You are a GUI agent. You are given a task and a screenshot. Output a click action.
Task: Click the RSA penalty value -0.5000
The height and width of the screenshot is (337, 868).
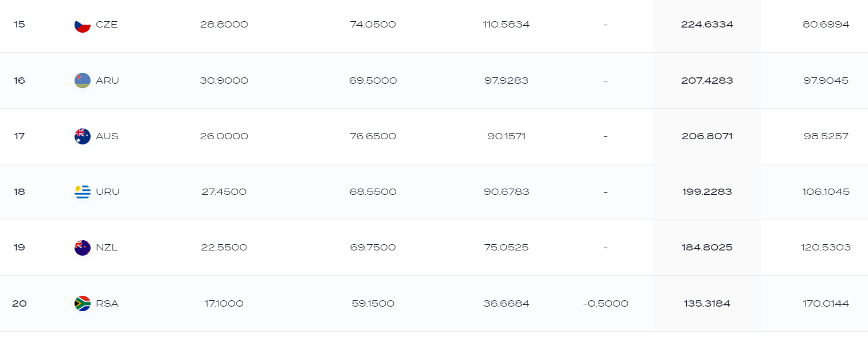tap(605, 303)
